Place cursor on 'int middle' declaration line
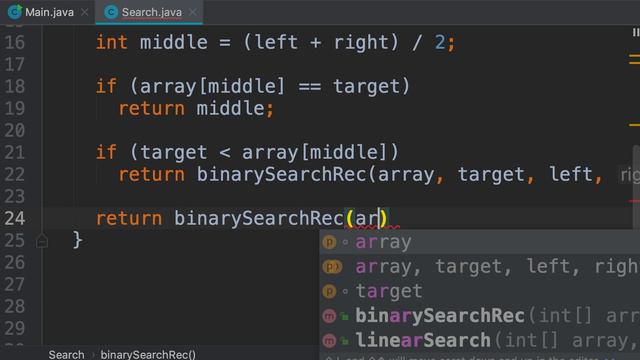The height and width of the screenshot is (360, 640). click(x=276, y=42)
